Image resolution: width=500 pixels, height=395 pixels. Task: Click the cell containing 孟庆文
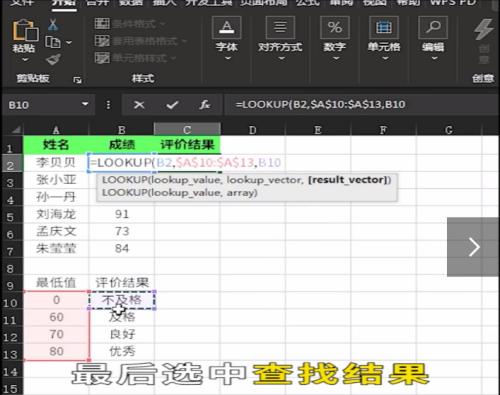pos(56,231)
